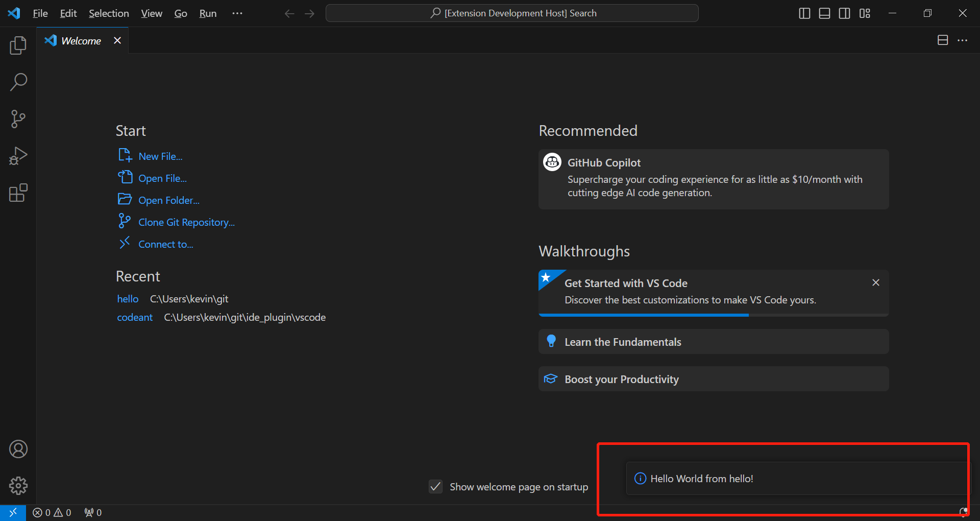Open the Search view in activity bar
Screen dimensions: 980x521
pyautogui.click(x=18, y=82)
